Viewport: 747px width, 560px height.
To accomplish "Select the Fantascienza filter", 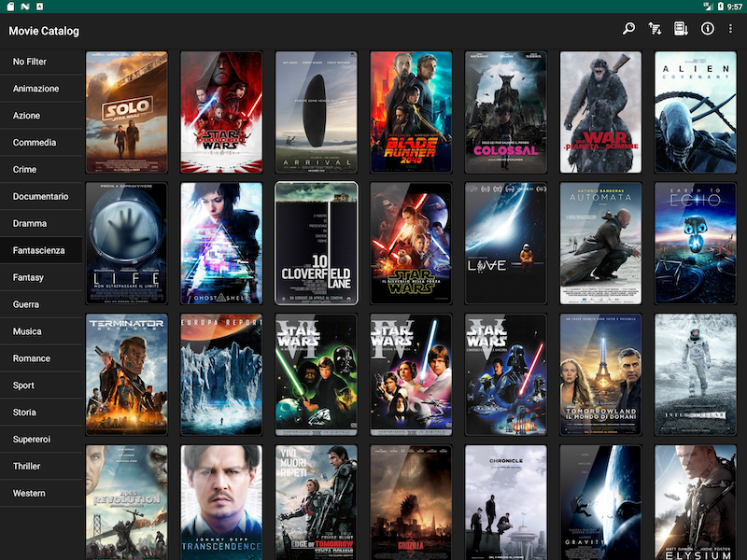I will 41,250.
